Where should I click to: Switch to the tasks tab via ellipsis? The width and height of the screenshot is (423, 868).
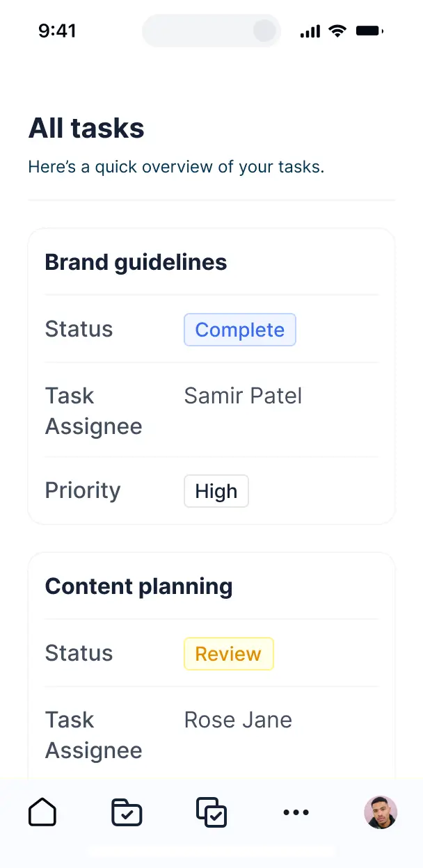coord(296,812)
